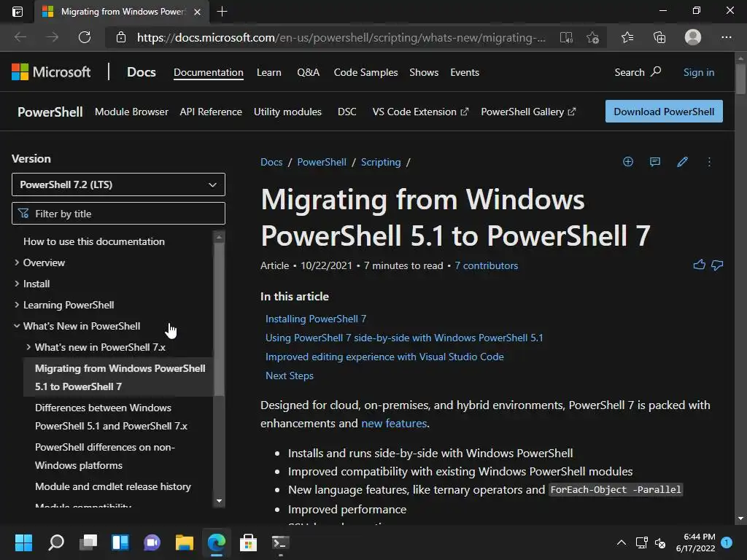The width and height of the screenshot is (747, 560).
Task: Click the thumbs down icon
Action: click(x=717, y=265)
